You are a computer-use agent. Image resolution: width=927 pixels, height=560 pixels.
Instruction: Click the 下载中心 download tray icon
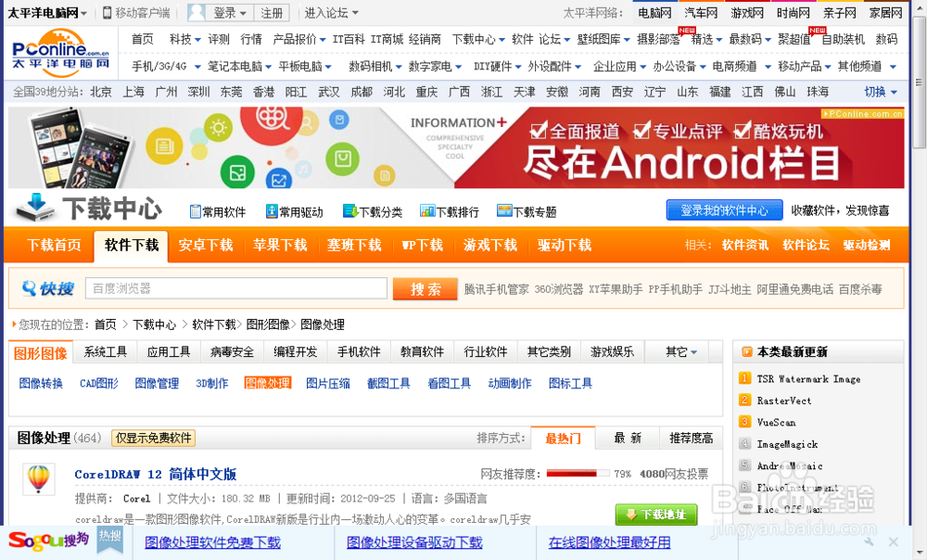(35, 207)
